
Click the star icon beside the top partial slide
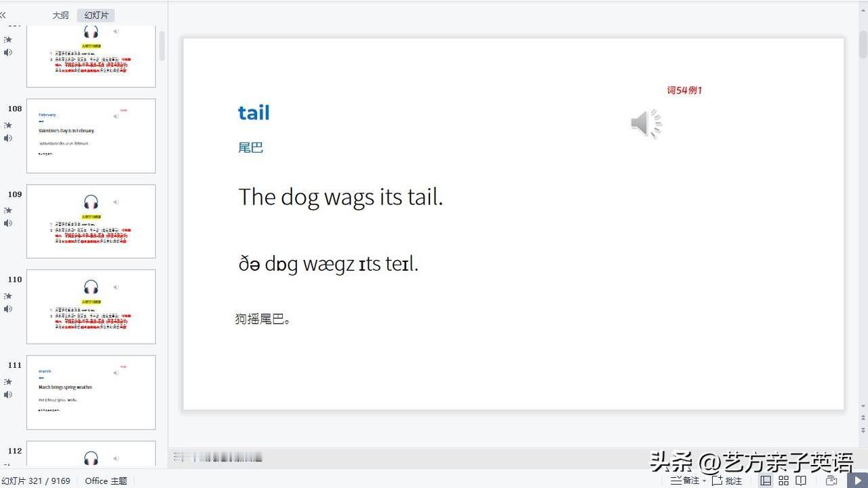pyautogui.click(x=8, y=39)
